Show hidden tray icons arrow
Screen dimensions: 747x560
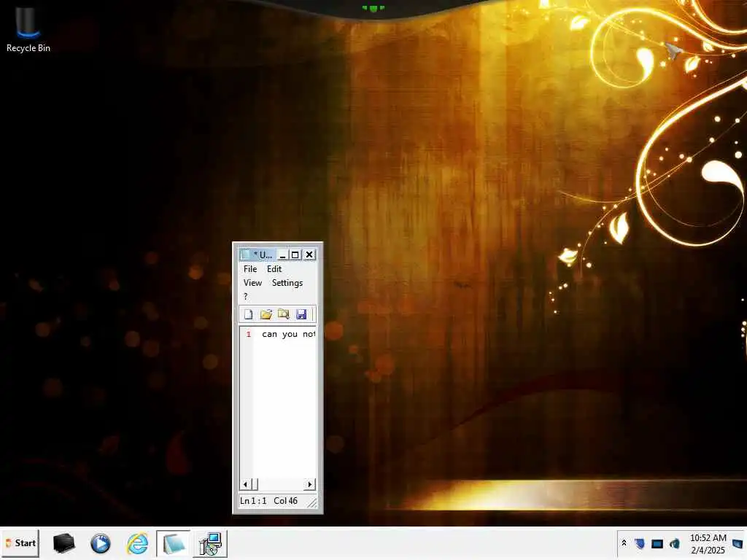point(624,542)
